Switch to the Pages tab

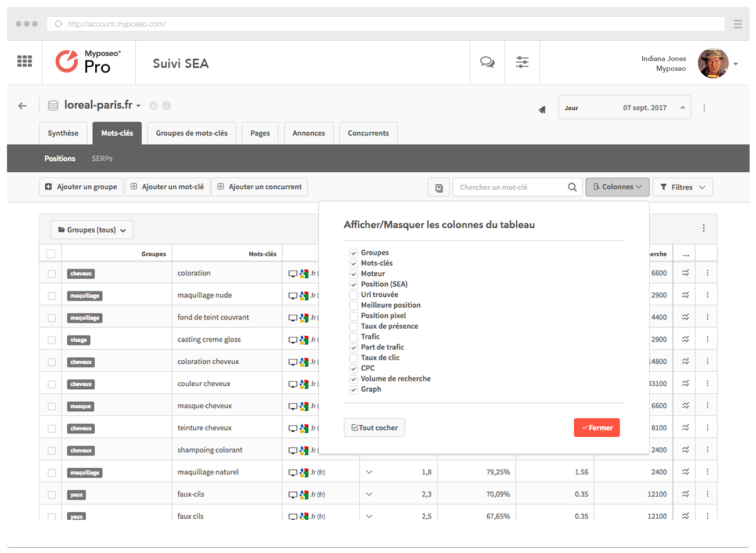point(260,133)
